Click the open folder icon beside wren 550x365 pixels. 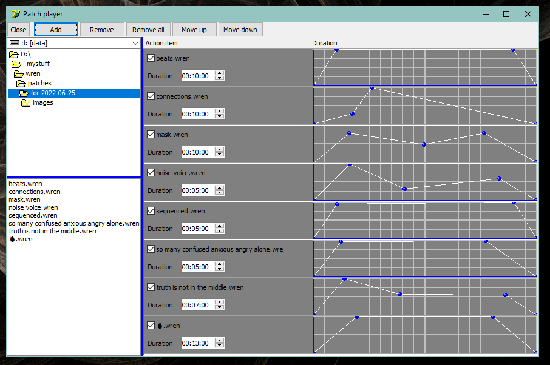pyautogui.click(x=19, y=74)
